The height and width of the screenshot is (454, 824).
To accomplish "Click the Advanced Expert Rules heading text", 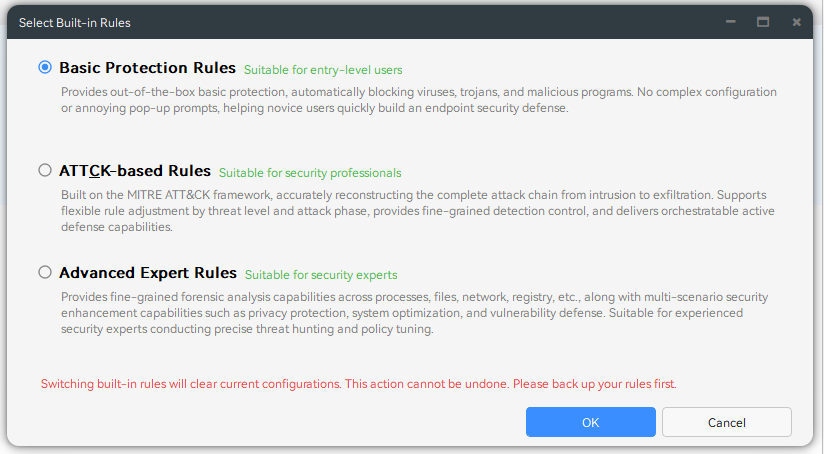I will tap(148, 273).
